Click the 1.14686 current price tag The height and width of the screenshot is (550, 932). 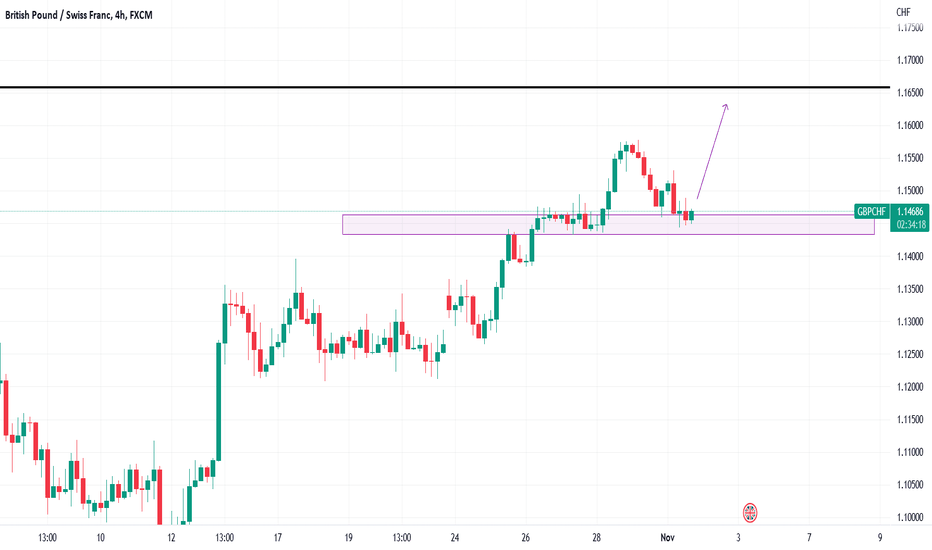tap(909, 212)
